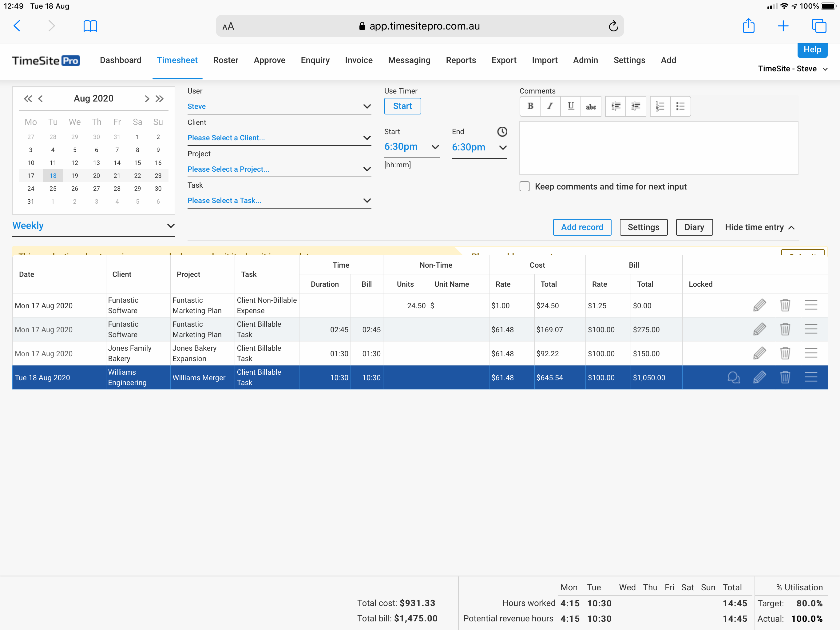Open the Invoice menu
Image resolution: width=840 pixels, height=630 pixels.
coord(359,60)
